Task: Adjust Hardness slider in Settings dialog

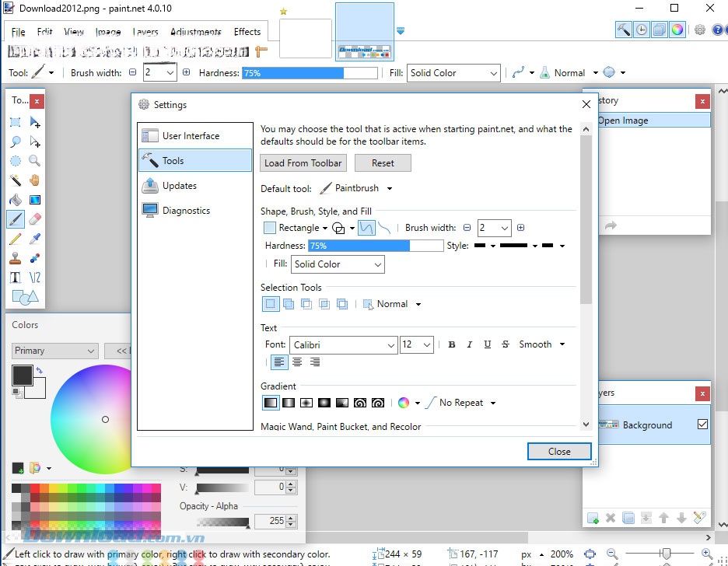Action: point(376,246)
